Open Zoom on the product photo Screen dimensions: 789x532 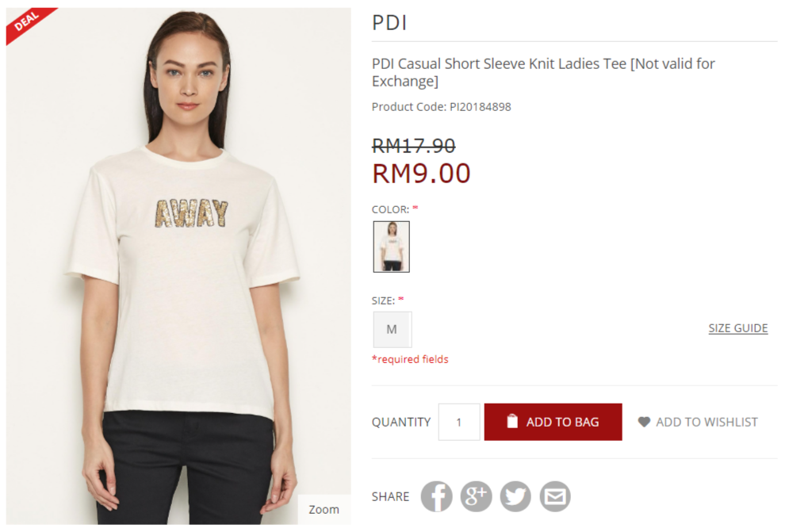click(x=324, y=509)
